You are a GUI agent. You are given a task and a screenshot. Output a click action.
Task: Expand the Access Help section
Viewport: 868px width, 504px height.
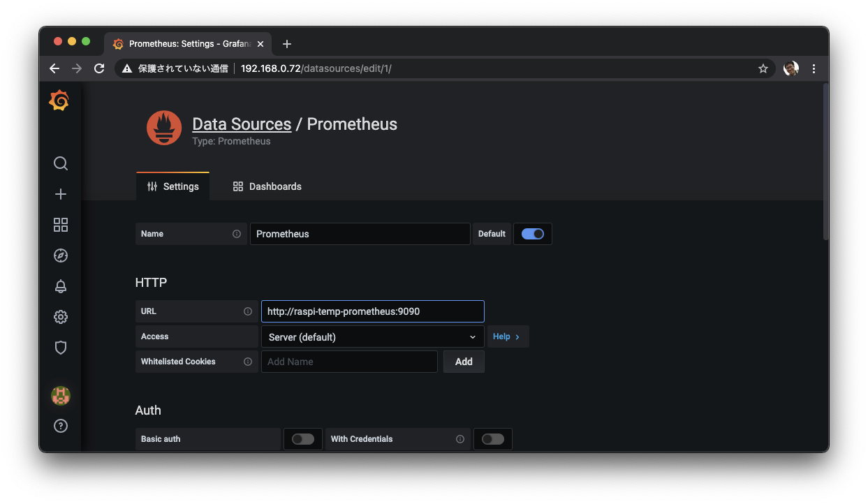pyautogui.click(x=507, y=336)
